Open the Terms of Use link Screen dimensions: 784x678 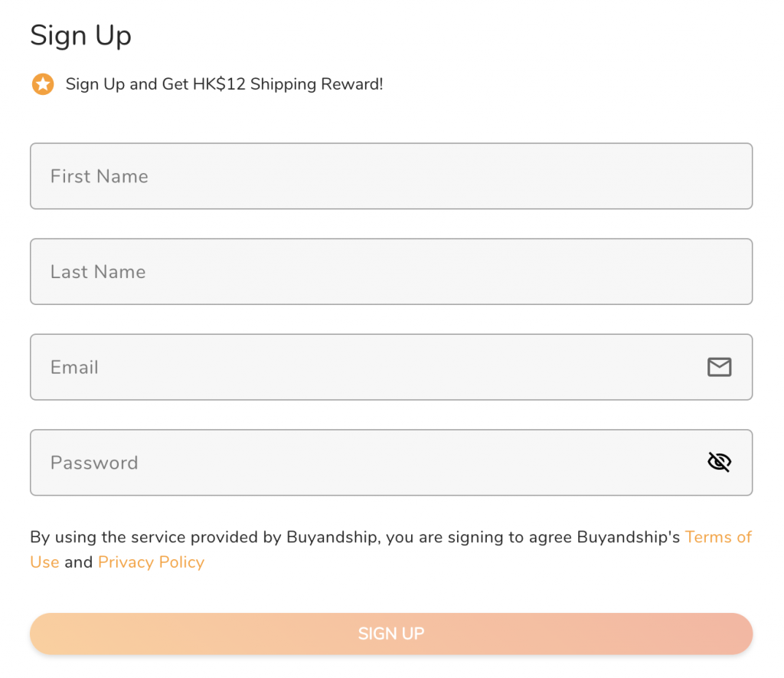point(718,537)
